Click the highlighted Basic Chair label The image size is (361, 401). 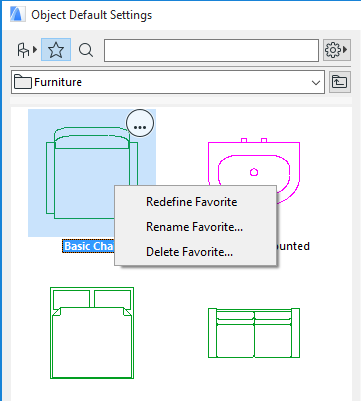pyautogui.click(x=89, y=246)
